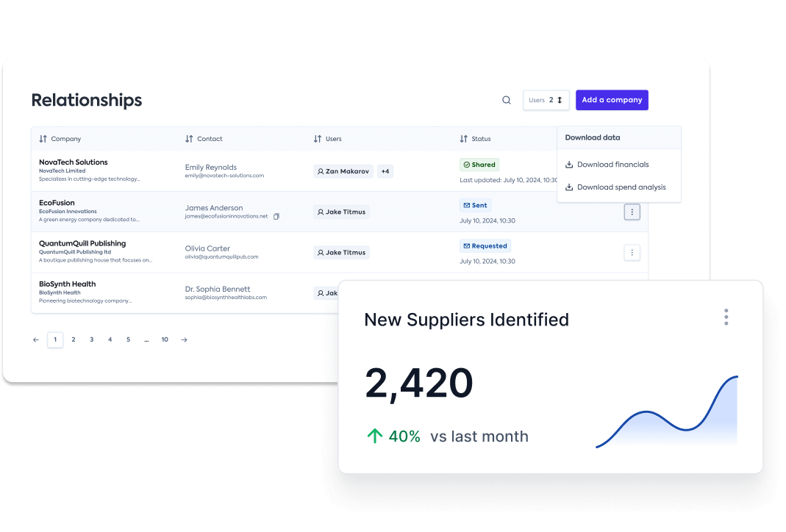Viewport: 786px width, 532px height.
Task: Open New Suppliers card options menu
Action: [x=726, y=317]
